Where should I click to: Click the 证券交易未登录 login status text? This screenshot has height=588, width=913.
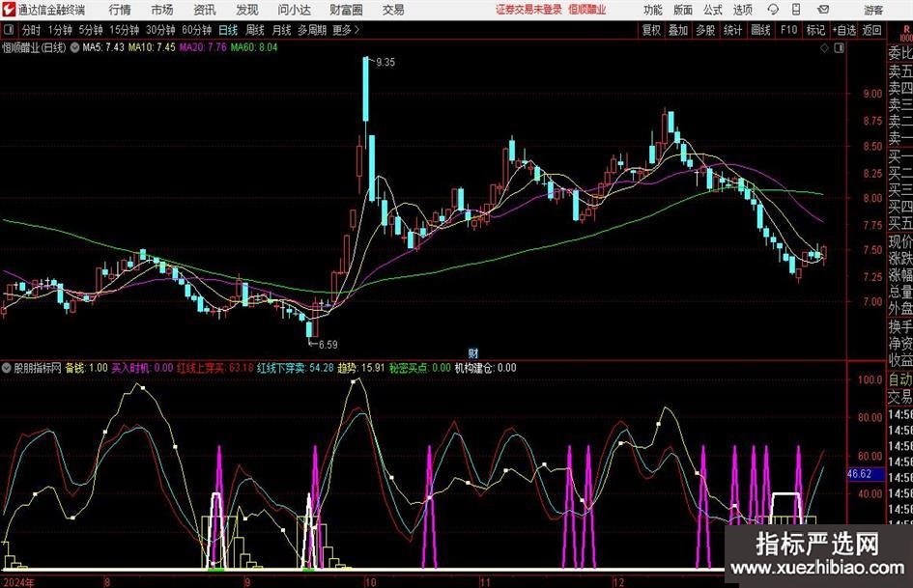point(527,10)
